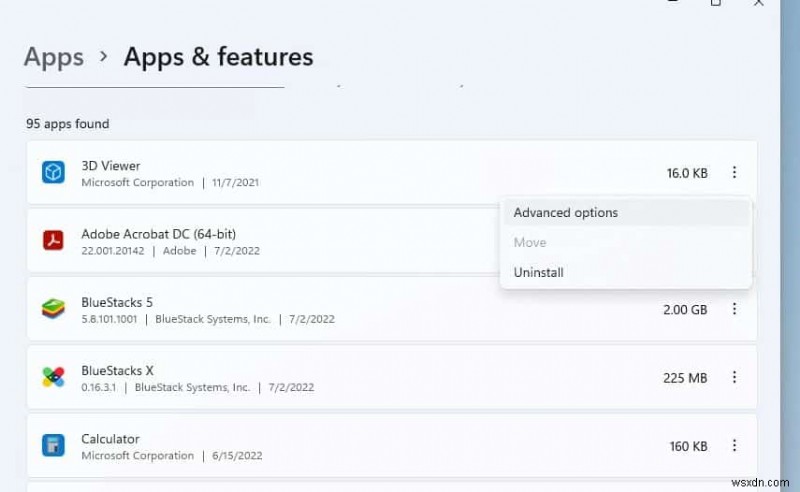Image resolution: width=800 pixels, height=492 pixels.
Task: Click the Adobe Acrobat DC icon
Action: (53, 241)
